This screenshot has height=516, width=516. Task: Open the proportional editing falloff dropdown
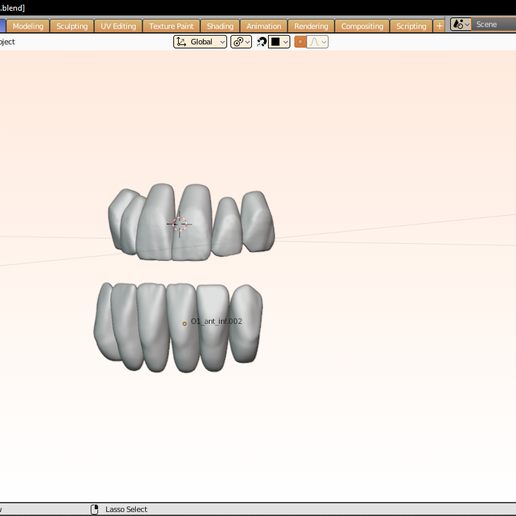point(318,42)
